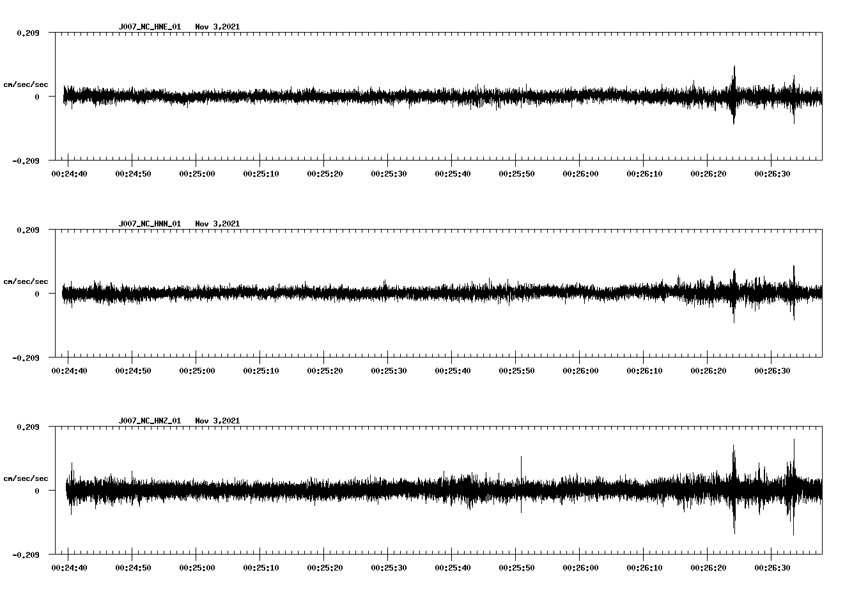Click the zero-axis label on the HNE plot
The width and height of the screenshot is (868, 591).
[x=37, y=97]
